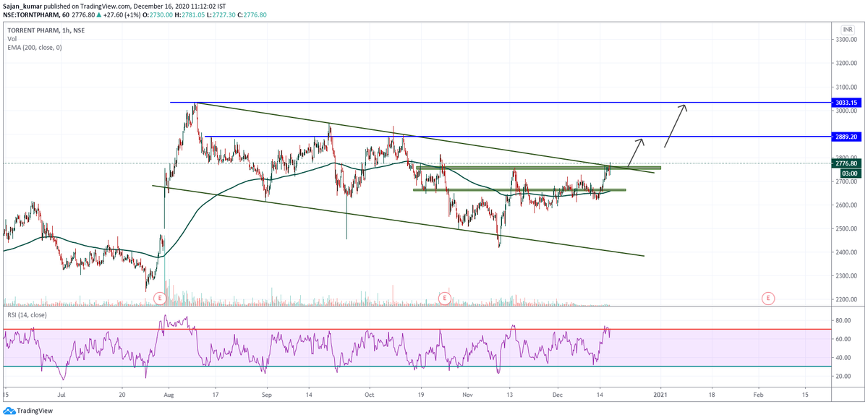Click the Sep label on time axis
868x420 pixels.
[x=267, y=395]
